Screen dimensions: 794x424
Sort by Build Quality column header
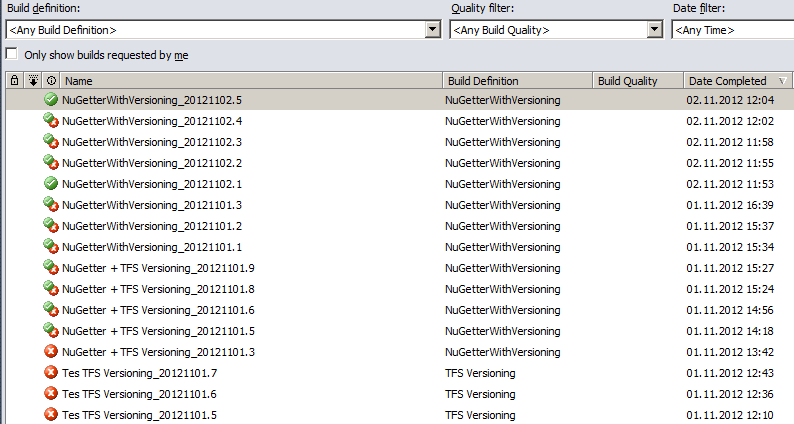tap(638, 81)
